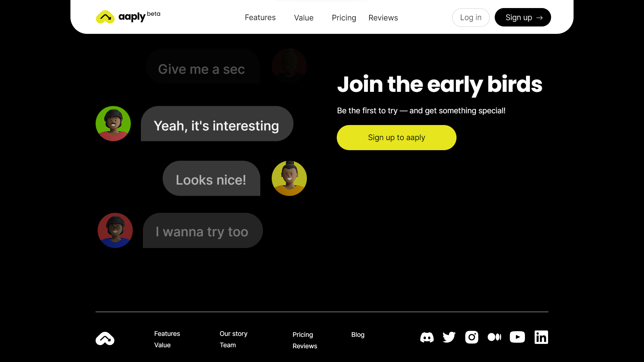Go to Features in the top navigation
Viewport: 644px width, 362px height.
[x=260, y=17]
